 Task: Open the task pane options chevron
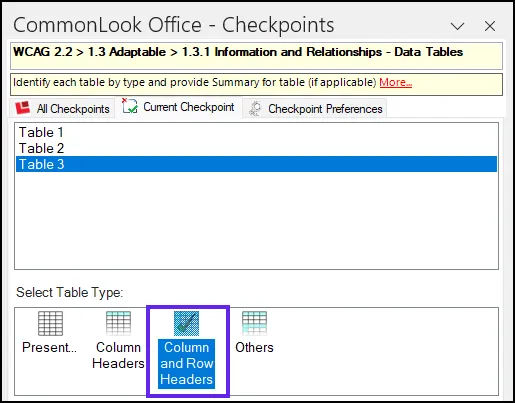point(457,26)
